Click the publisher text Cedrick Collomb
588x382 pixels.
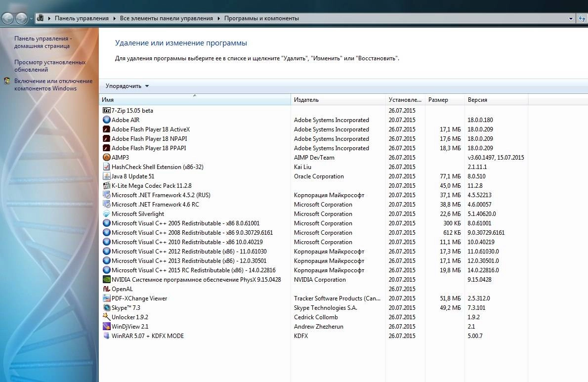click(316, 317)
